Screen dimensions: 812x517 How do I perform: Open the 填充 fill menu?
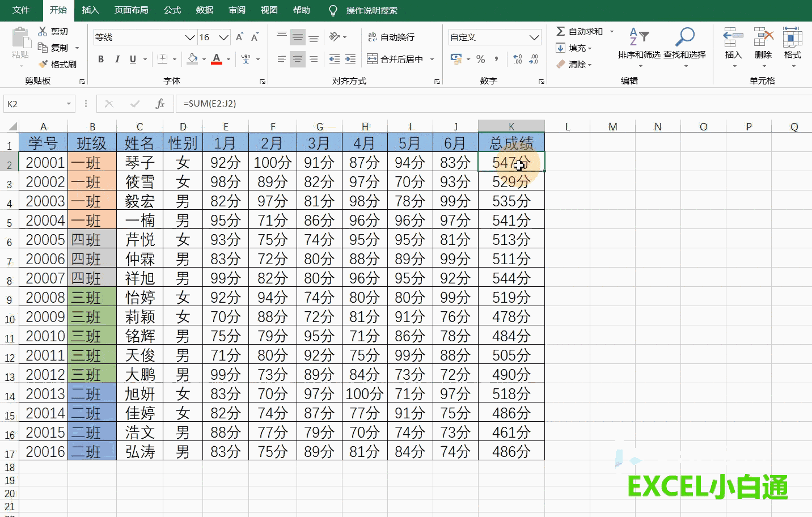(x=574, y=48)
